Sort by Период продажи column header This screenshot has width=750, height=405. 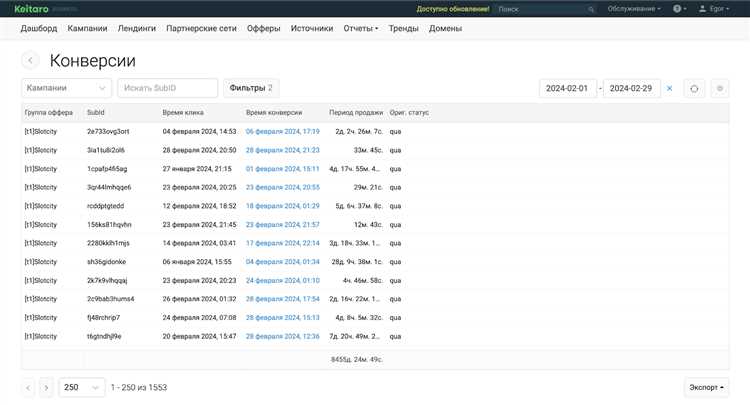[356, 112]
